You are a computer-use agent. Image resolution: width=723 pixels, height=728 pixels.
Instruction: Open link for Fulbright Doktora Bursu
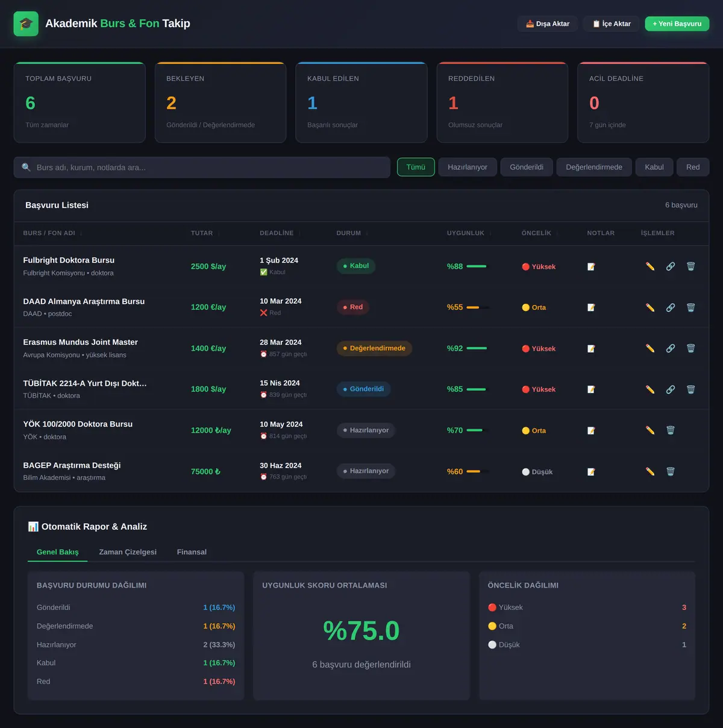point(671,266)
